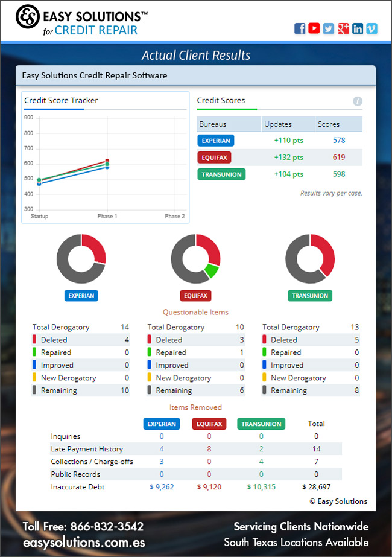Click Experian header in Items Removed table
392x557 pixels.
click(162, 424)
